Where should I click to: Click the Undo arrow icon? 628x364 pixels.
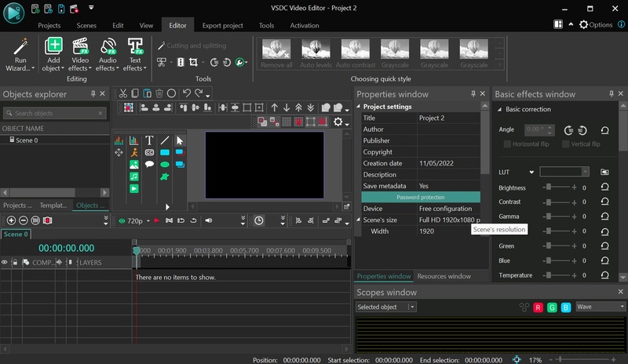pyautogui.click(x=186, y=93)
